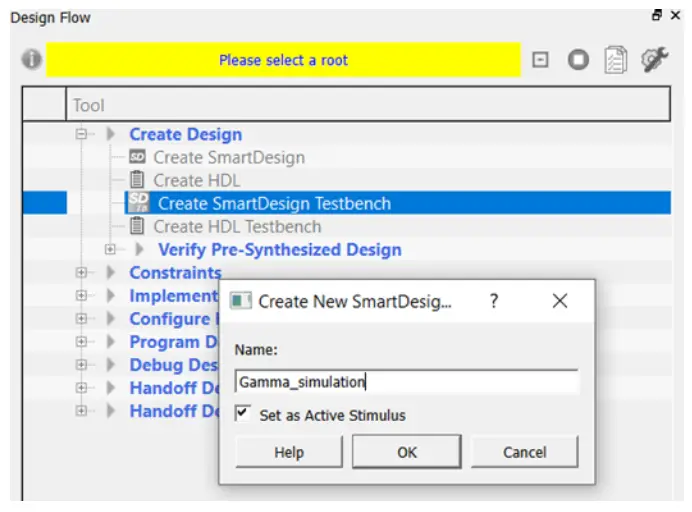Click the Help button in dialog

(x=289, y=452)
